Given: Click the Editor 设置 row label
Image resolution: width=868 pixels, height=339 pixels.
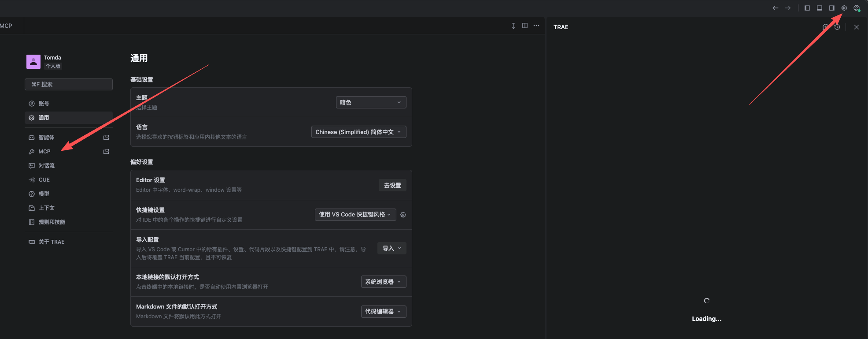Looking at the screenshot, I should [x=151, y=180].
